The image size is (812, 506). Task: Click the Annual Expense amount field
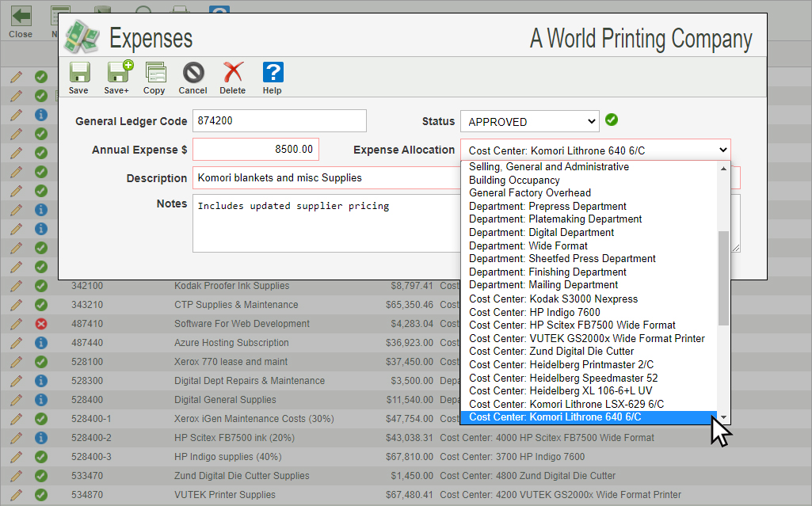(x=256, y=150)
